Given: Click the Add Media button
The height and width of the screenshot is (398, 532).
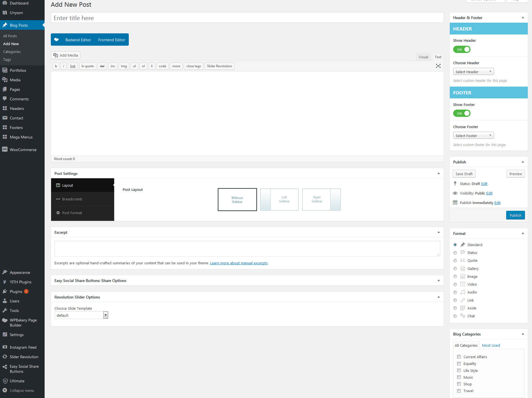Looking at the screenshot, I should point(65,55).
